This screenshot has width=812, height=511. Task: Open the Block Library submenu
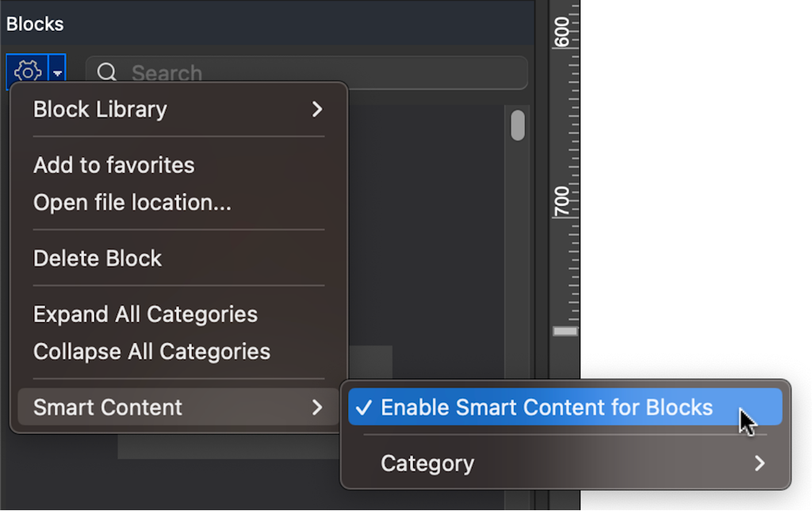pyautogui.click(x=178, y=109)
